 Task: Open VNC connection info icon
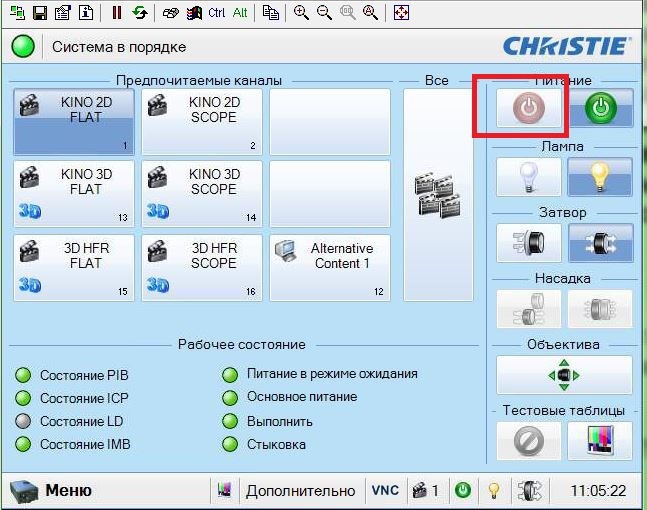[86, 13]
